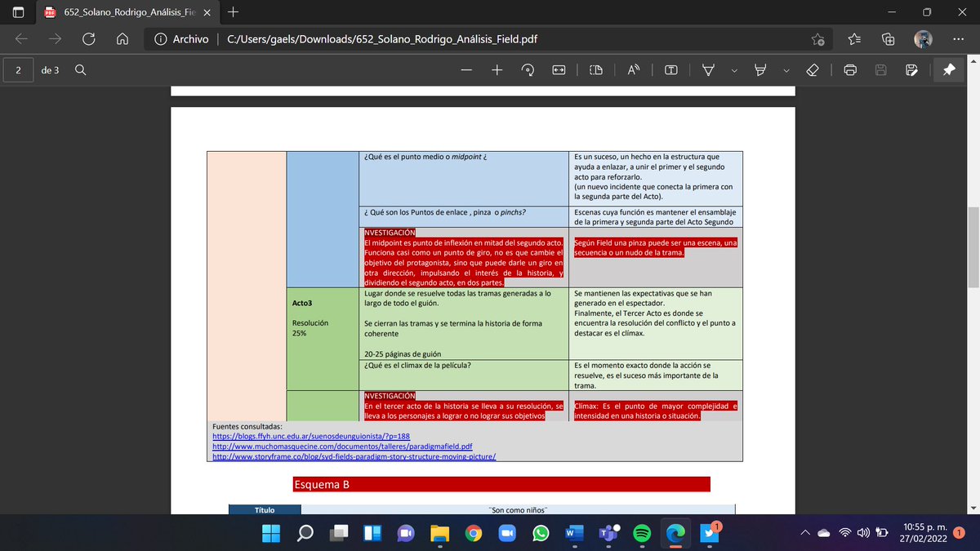Add this page to favorites
This screenshot has height=551, width=980.
pyautogui.click(x=818, y=39)
